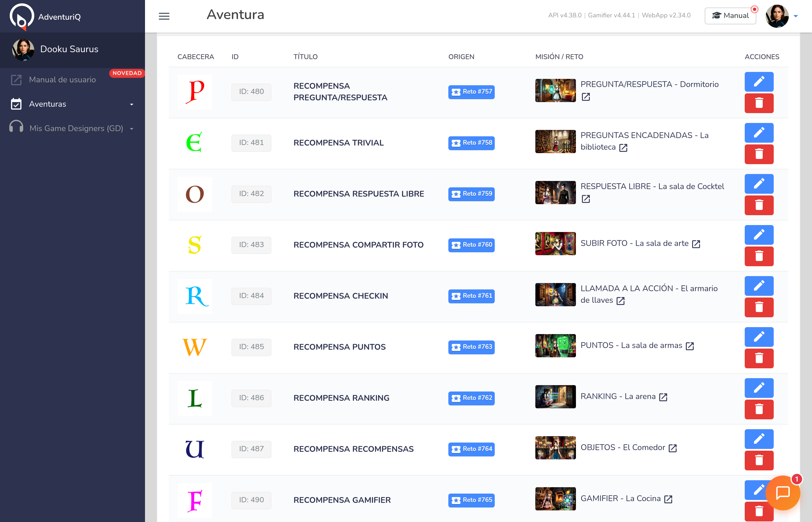
Task: Click the ID: 480 label
Action: [251, 92]
